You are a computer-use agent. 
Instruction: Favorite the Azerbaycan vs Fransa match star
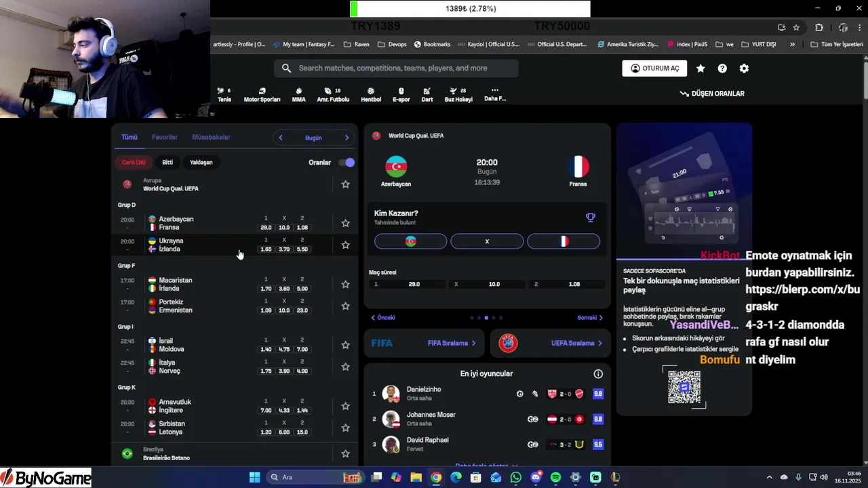(x=345, y=223)
